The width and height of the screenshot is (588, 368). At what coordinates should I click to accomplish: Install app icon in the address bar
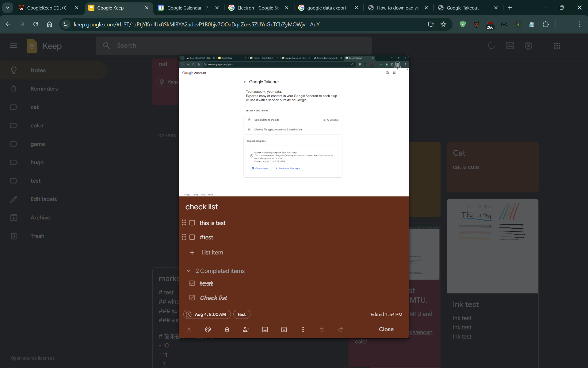(431, 24)
